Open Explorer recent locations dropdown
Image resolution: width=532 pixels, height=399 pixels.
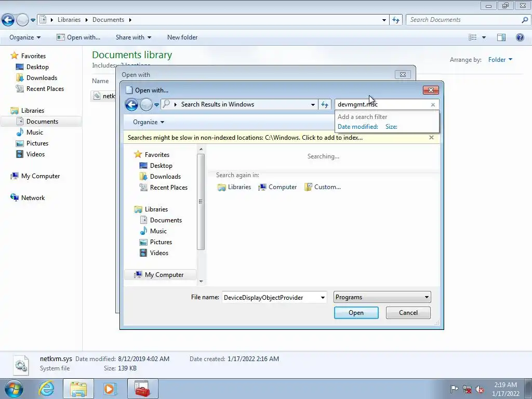33,20
